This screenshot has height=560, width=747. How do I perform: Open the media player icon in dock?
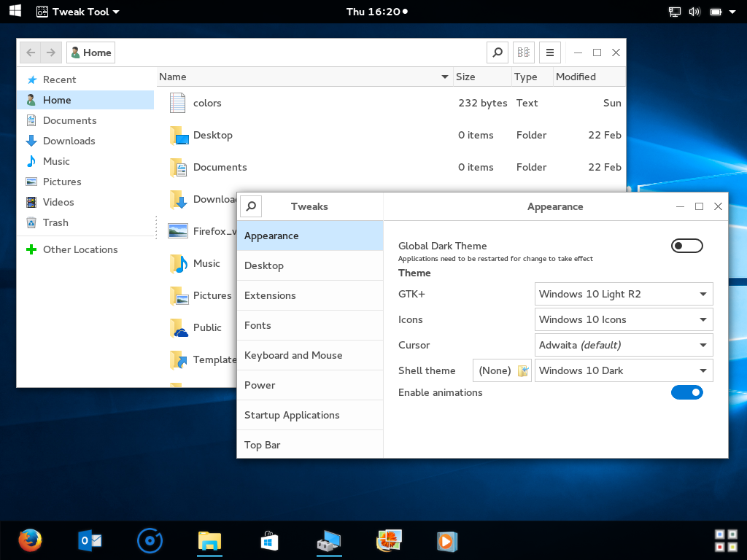[x=447, y=541]
